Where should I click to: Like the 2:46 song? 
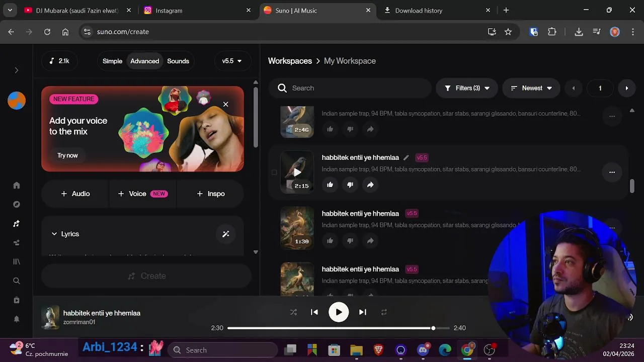pos(330,129)
